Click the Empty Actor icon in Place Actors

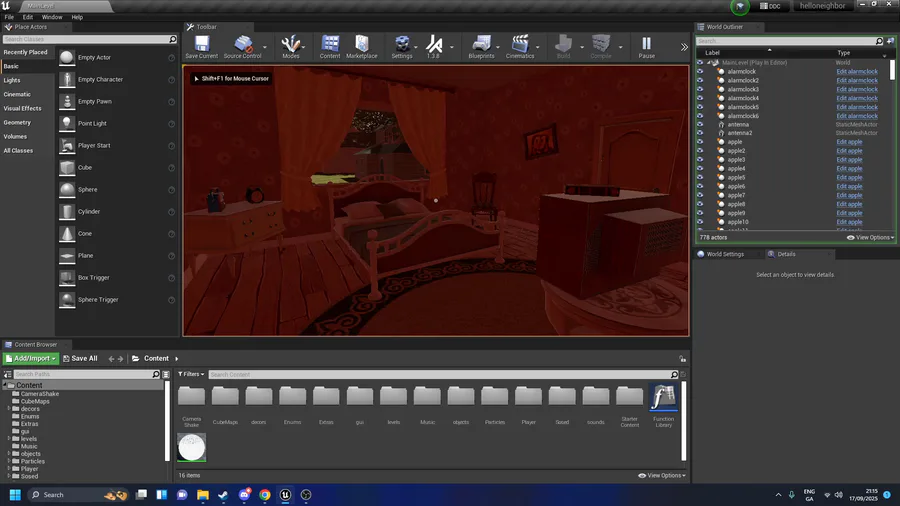point(67,57)
